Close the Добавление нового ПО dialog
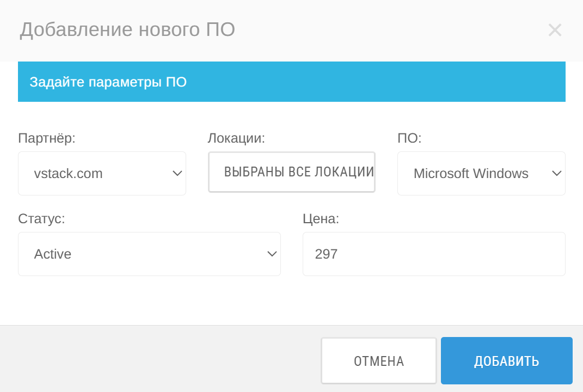 pos(555,30)
